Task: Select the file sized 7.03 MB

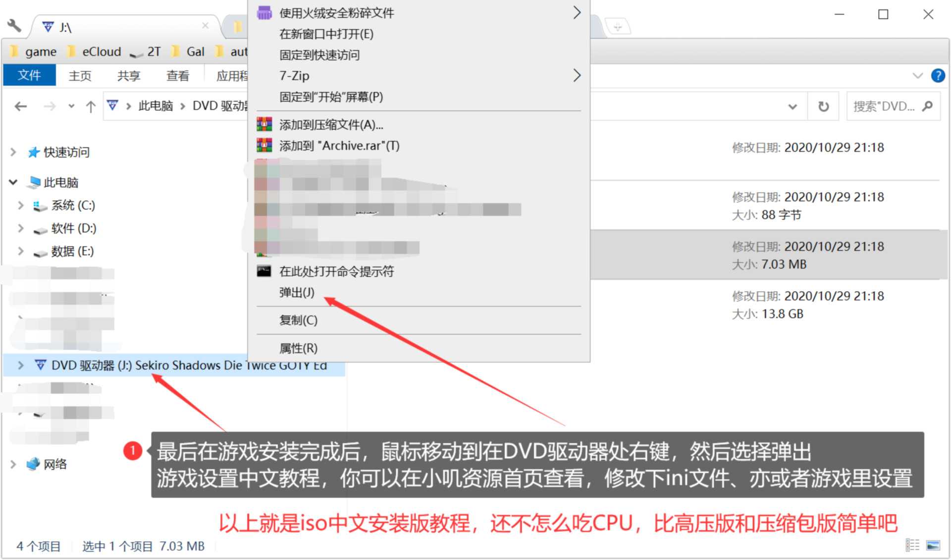Action: 769,255
